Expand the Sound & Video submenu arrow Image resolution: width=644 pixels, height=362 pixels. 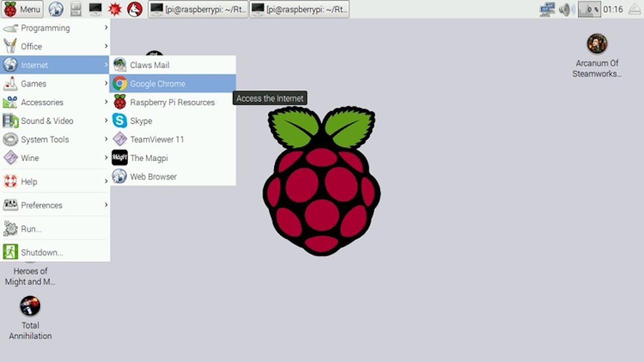point(106,120)
